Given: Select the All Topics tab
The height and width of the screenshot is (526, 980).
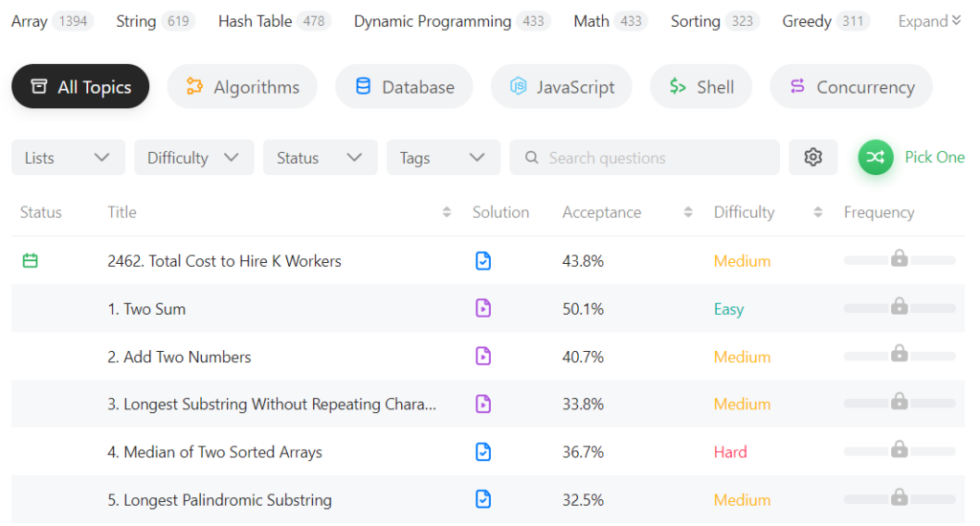Looking at the screenshot, I should 80,86.
